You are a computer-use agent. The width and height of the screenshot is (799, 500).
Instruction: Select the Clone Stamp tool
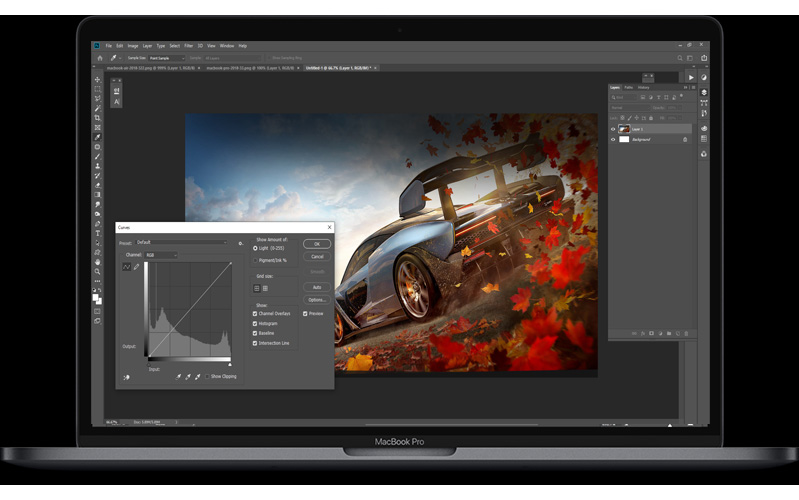[97, 166]
